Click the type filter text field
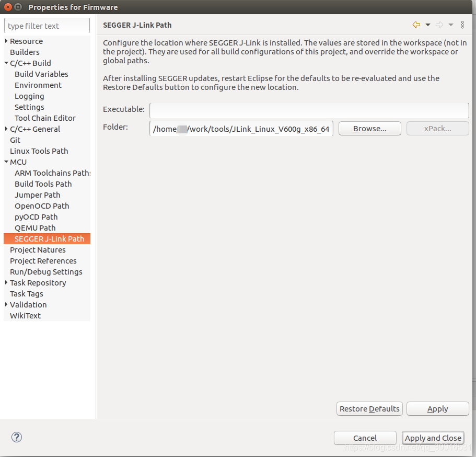Image resolution: width=476 pixels, height=457 pixels. pyautogui.click(x=47, y=26)
